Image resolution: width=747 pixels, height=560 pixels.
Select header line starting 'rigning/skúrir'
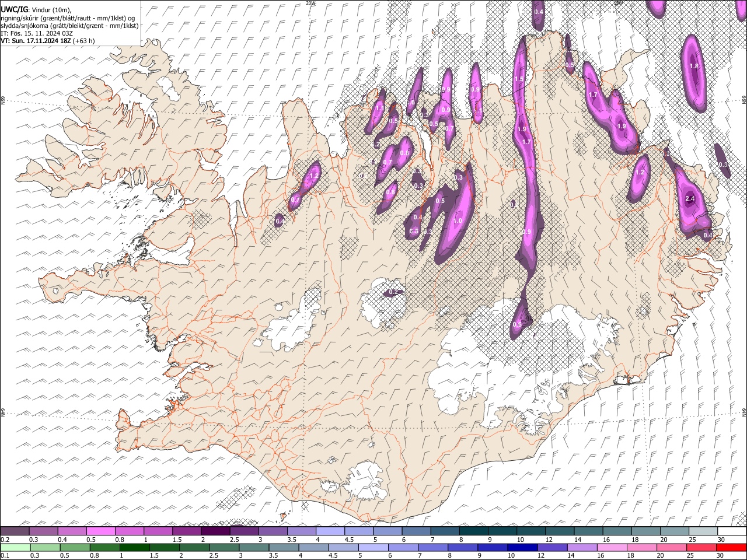click(68, 18)
